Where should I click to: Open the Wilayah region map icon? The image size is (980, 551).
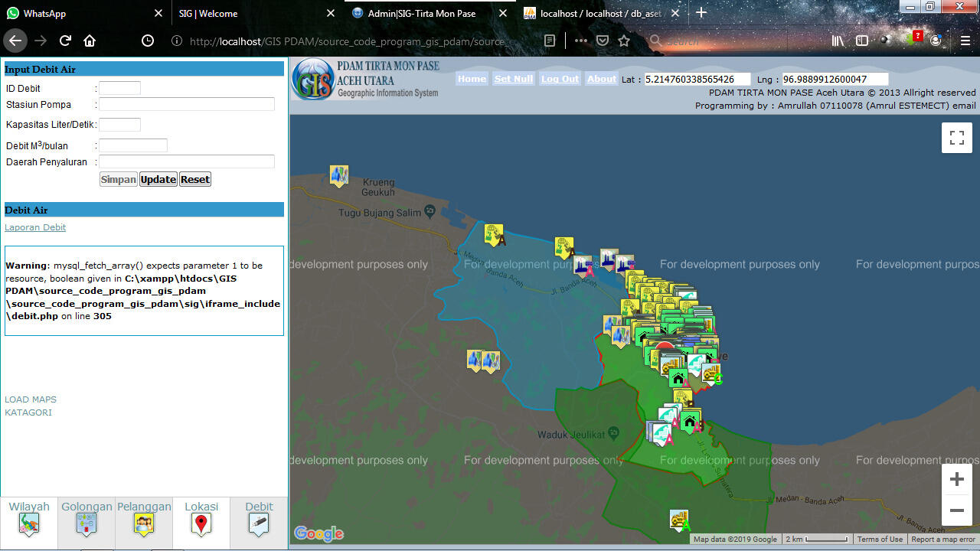tap(29, 523)
